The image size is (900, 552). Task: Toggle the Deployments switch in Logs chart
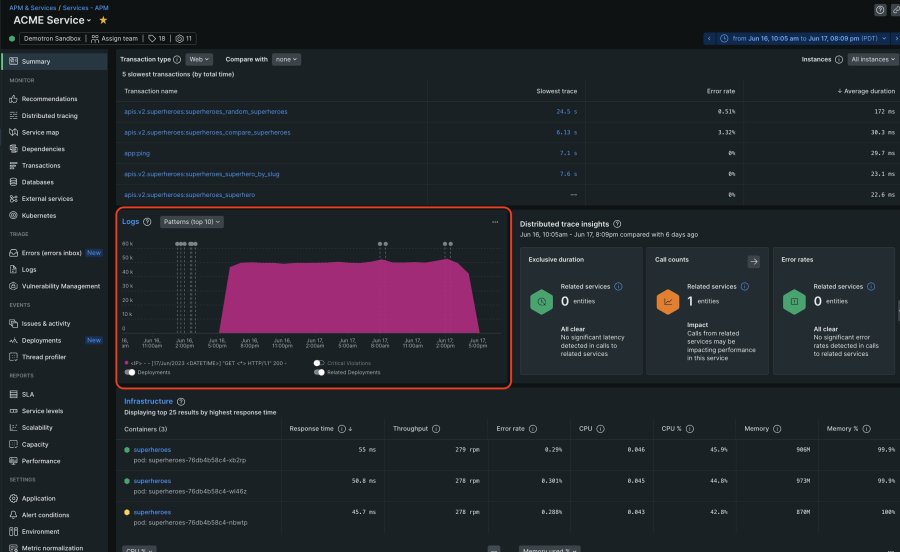tap(130, 372)
